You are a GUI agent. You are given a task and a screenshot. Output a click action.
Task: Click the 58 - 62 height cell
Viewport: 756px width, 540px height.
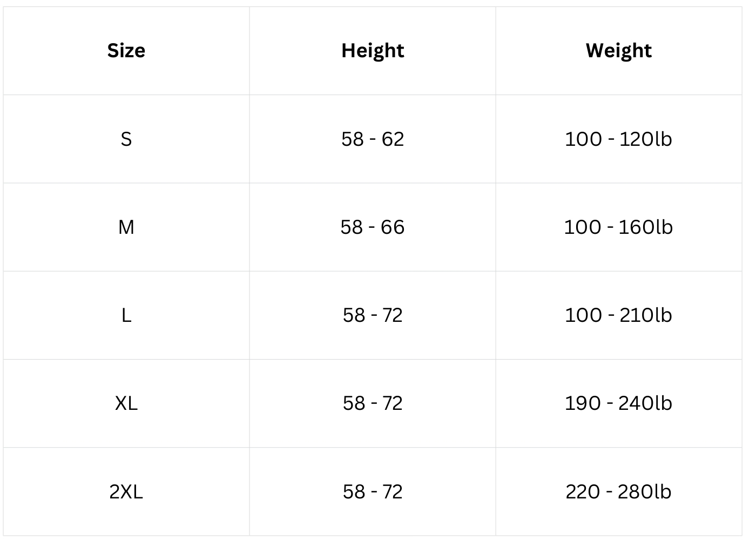click(x=373, y=139)
